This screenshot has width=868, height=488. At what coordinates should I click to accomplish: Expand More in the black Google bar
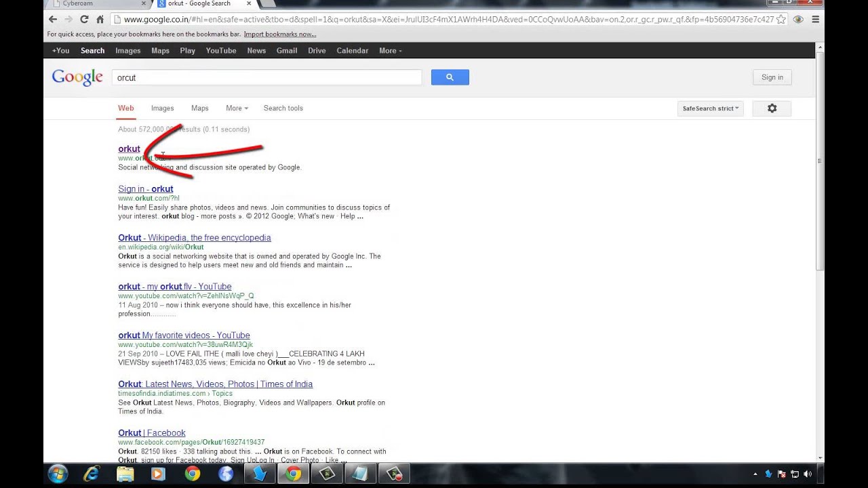coord(390,51)
